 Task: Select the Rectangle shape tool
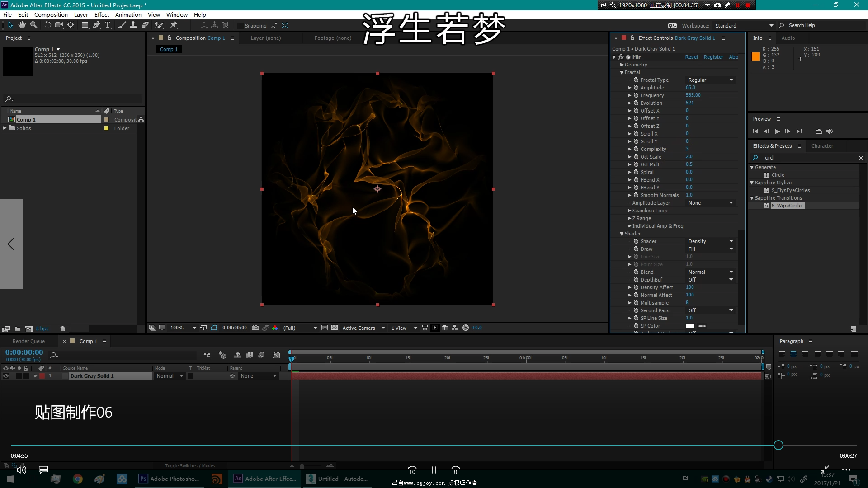click(x=85, y=25)
